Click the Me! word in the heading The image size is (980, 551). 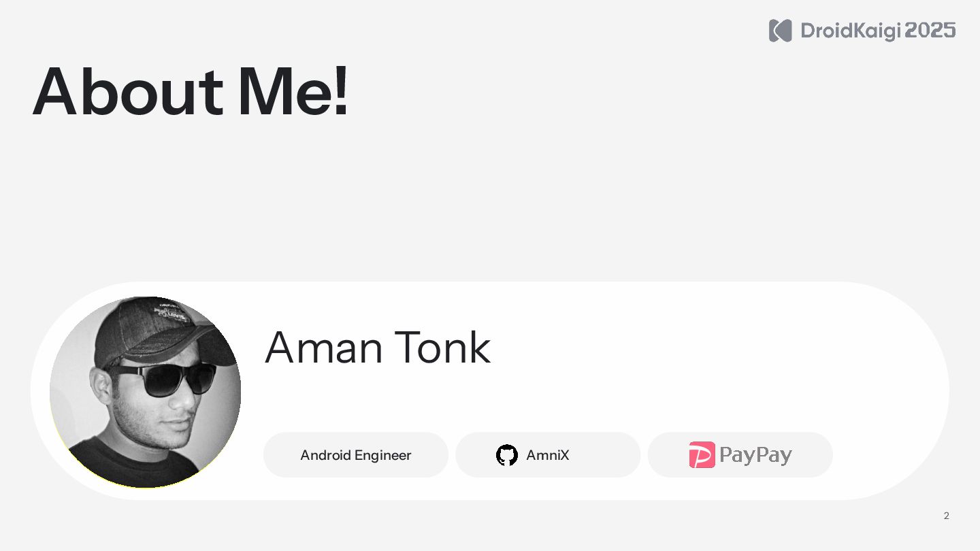[x=293, y=92]
